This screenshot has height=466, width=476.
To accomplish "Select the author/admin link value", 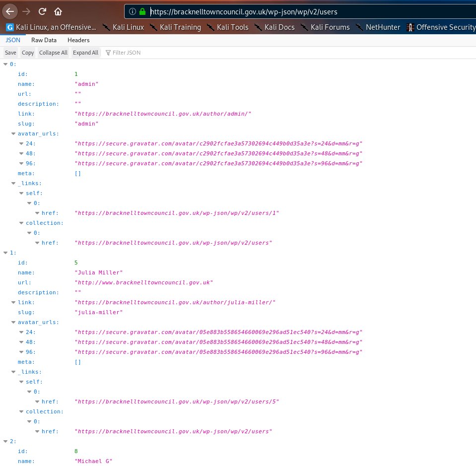I will point(163,114).
